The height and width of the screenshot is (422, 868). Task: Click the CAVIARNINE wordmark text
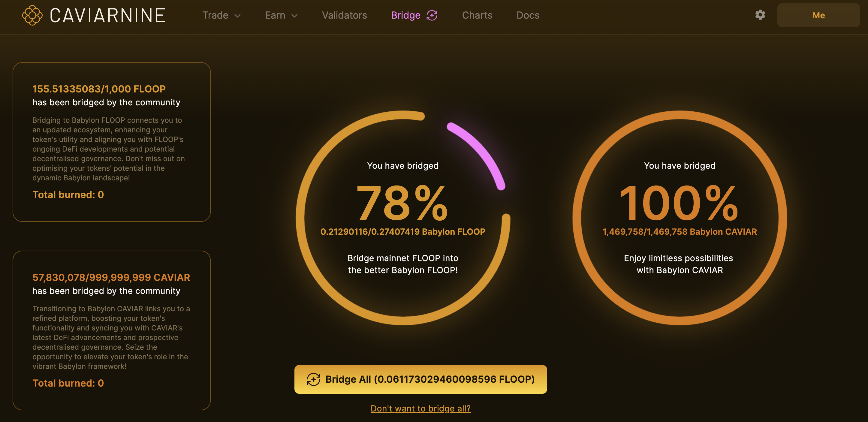click(108, 15)
